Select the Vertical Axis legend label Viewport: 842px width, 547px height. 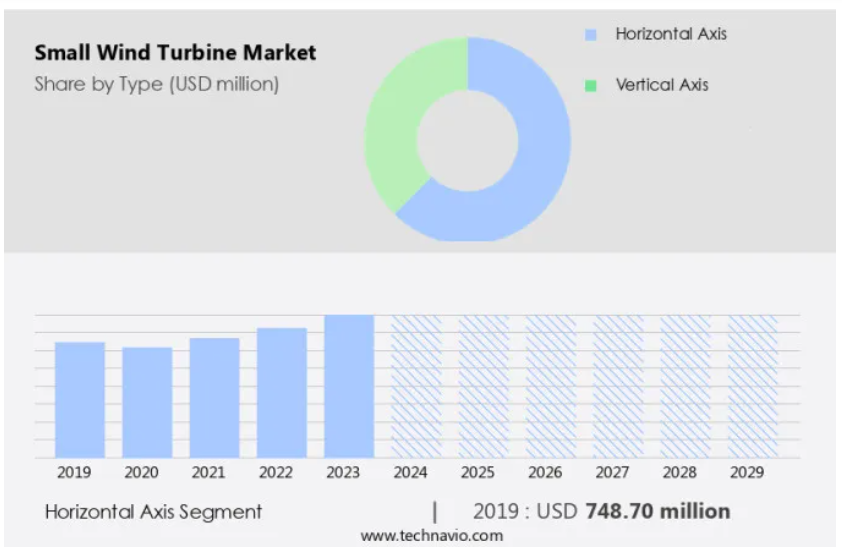(662, 85)
